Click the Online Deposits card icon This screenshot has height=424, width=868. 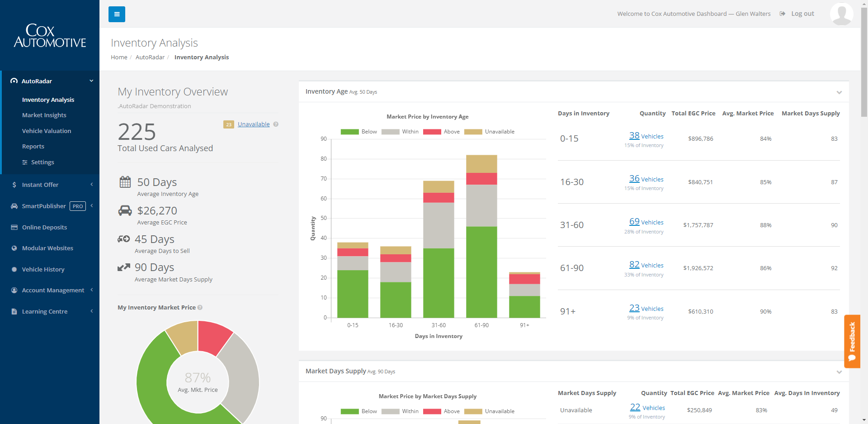(14, 227)
